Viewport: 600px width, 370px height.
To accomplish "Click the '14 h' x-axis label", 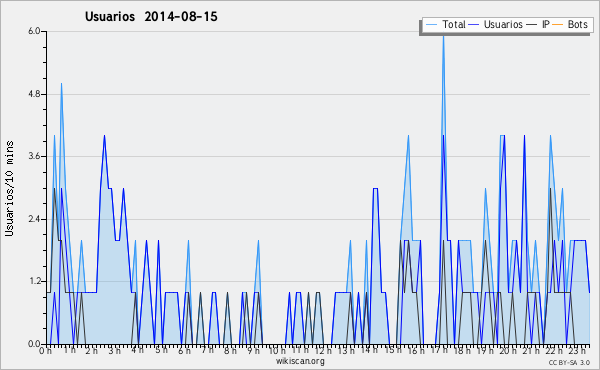I will (369, 350).
